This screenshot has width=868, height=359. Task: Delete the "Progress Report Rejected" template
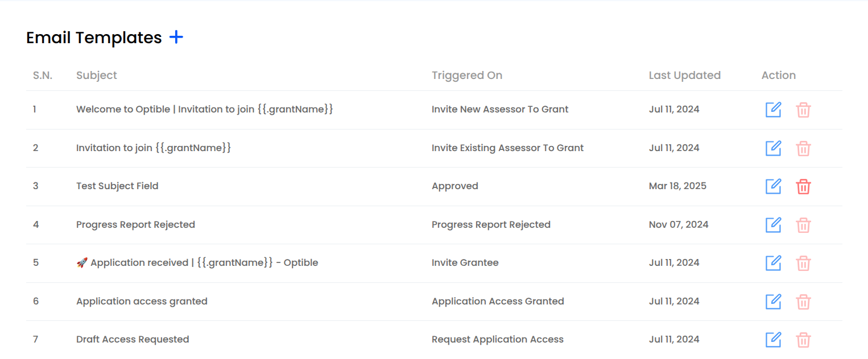click(x=804, y=225)
